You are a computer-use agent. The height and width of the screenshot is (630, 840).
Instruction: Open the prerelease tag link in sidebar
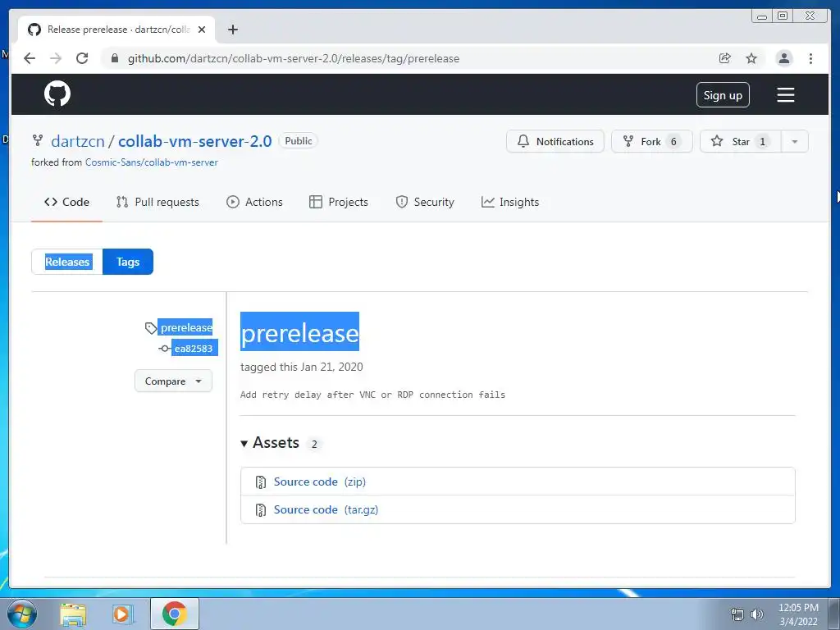tap(186, 328)
